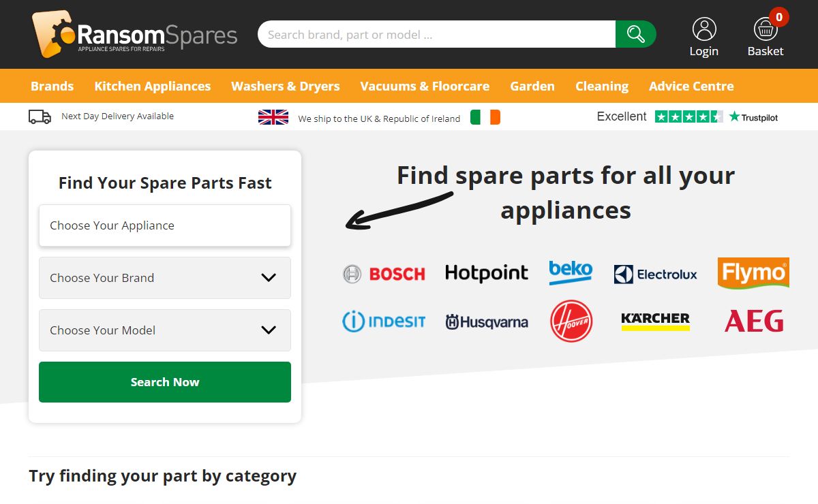Select the AEG brand logo
Viewport: 818px width, 504px height.
(x=754, y=321)
